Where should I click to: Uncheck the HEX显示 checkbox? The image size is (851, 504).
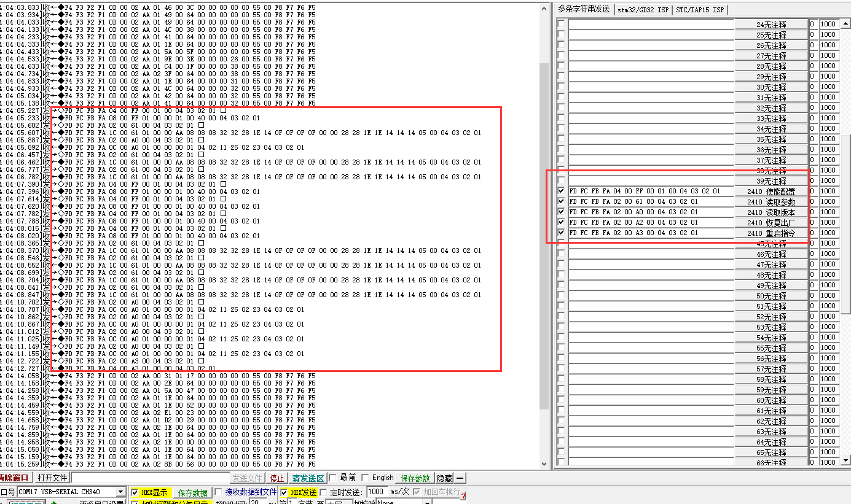point(135,492)
